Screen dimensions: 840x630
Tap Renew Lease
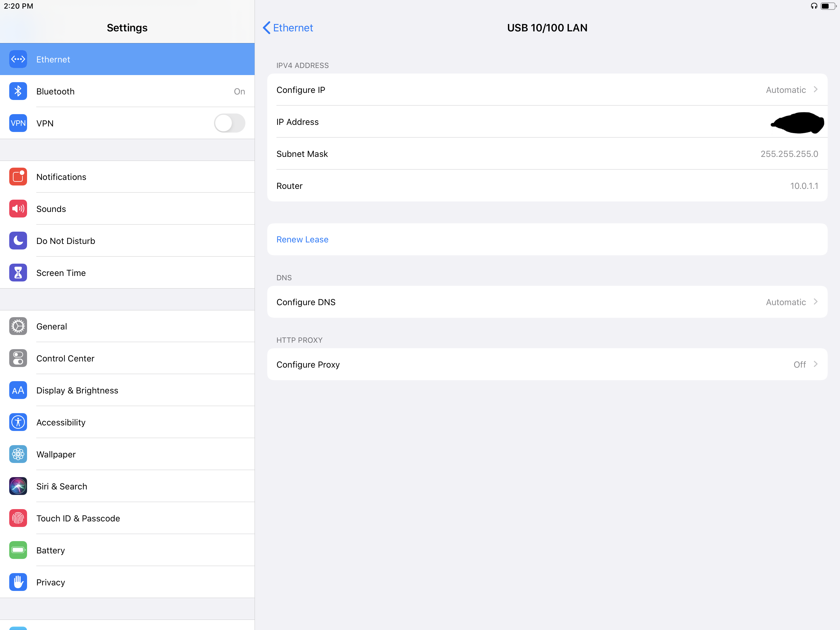click(302, 239)
